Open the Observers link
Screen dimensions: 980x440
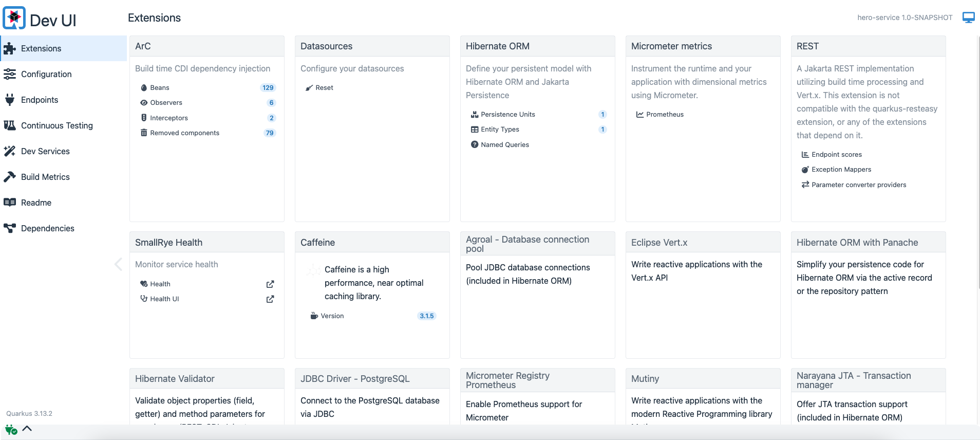[x=166, y=103]
